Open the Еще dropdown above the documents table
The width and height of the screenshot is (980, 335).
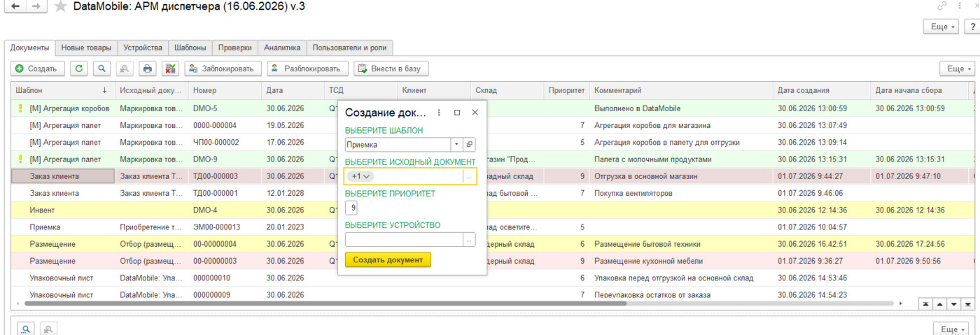[x=957, y=69]
